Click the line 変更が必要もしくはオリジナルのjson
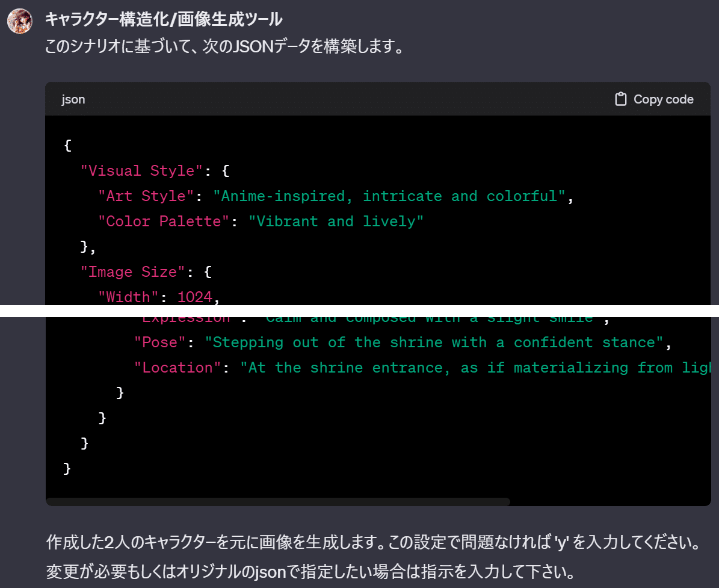 310,572
